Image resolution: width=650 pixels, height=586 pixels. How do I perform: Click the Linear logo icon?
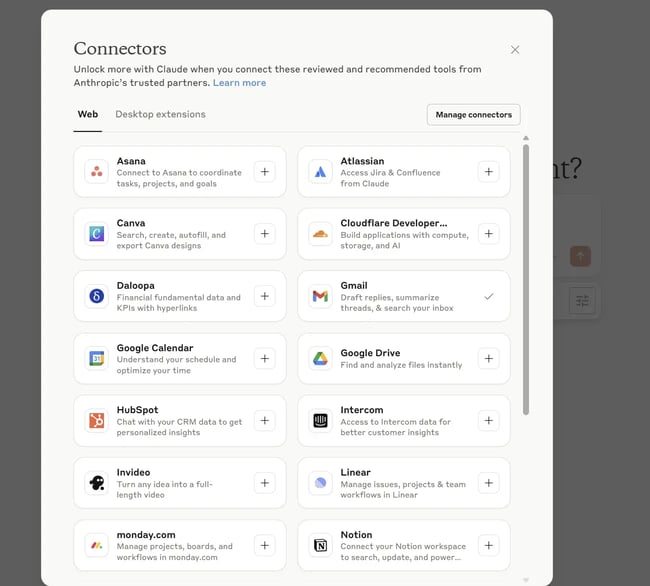point(320,483)
